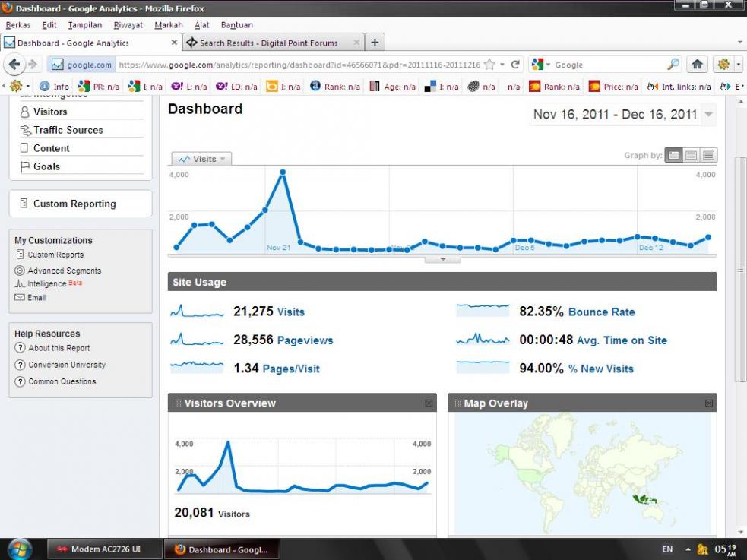747x560 pixels.
Task: Open the Goals section in sidebar
Action: (46, 166)
